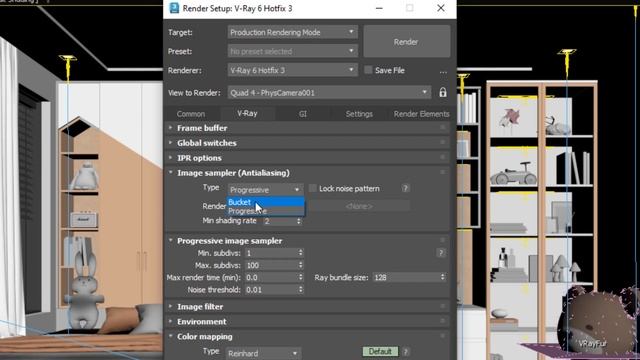Collapse the Progressive image sampler rollout
The image size is (640, 360).
click(307, 241)
